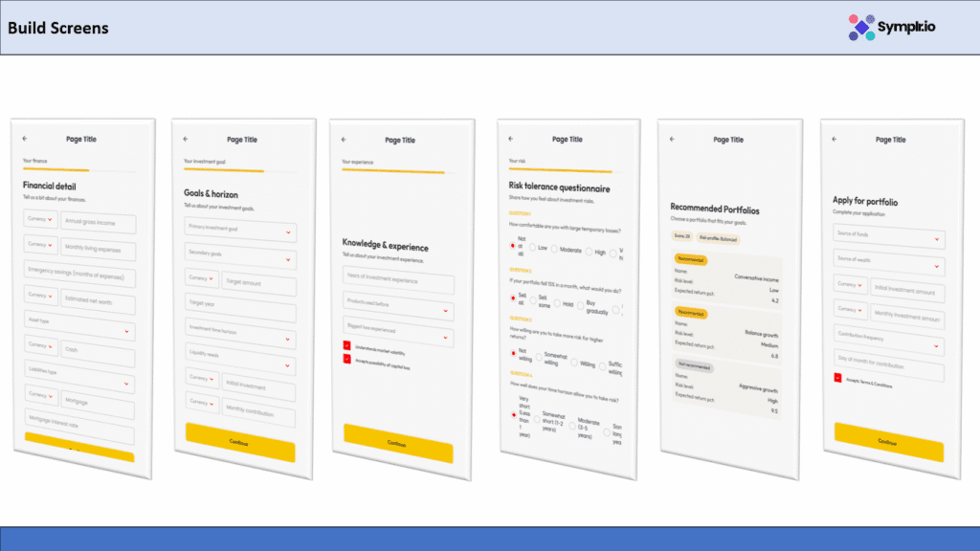Click progress bar under Your investment goal

(x=223, y=171)
